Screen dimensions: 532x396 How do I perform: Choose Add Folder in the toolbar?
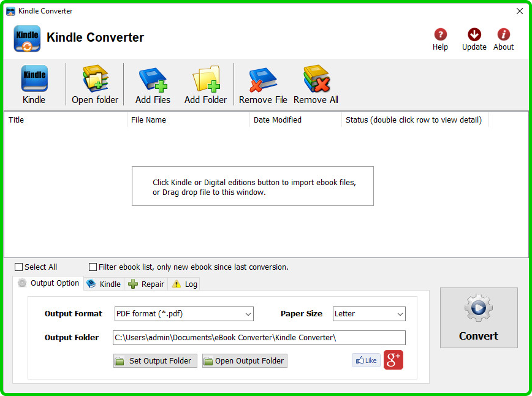pos(205,84)
